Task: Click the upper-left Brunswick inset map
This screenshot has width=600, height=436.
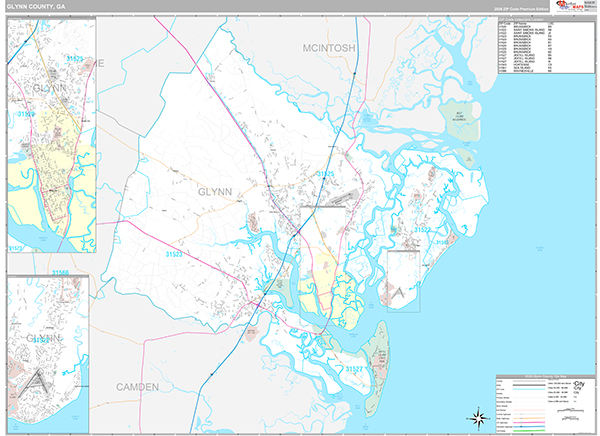Action: pos(52,135)
